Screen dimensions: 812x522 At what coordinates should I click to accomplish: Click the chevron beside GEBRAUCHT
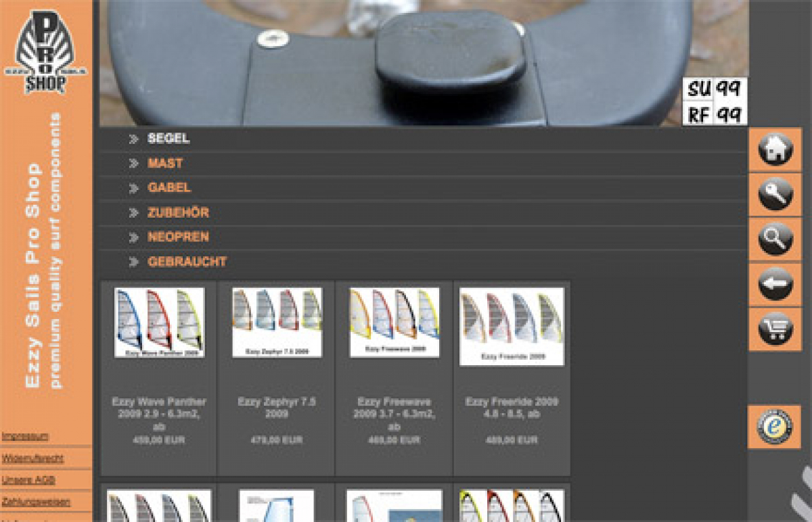pyautogui.click(x=134, y=262)
